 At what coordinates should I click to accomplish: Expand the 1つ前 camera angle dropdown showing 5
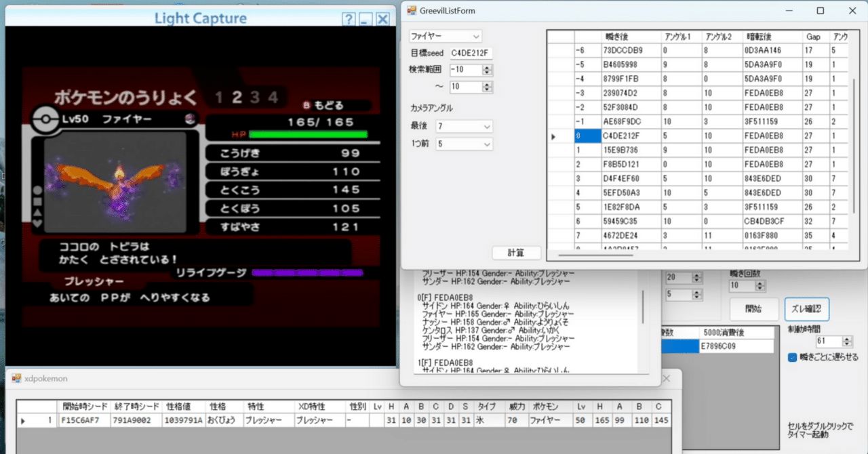pos(465,144)
